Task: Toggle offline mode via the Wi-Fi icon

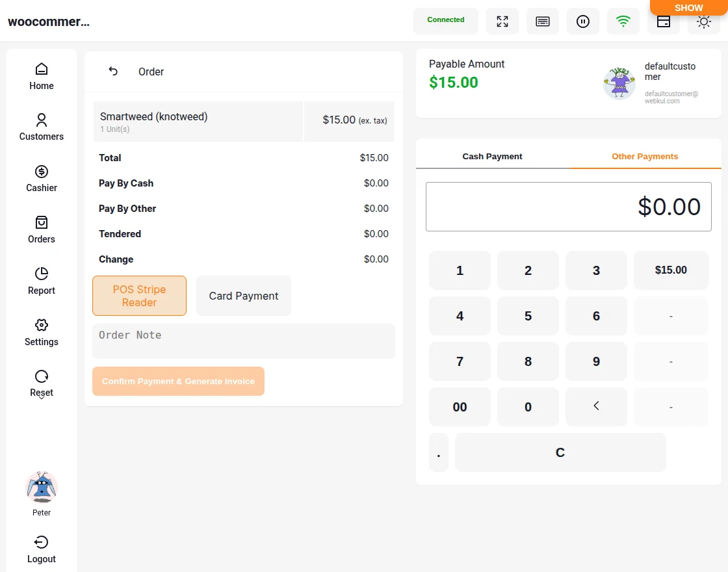Action: (623, 21)
